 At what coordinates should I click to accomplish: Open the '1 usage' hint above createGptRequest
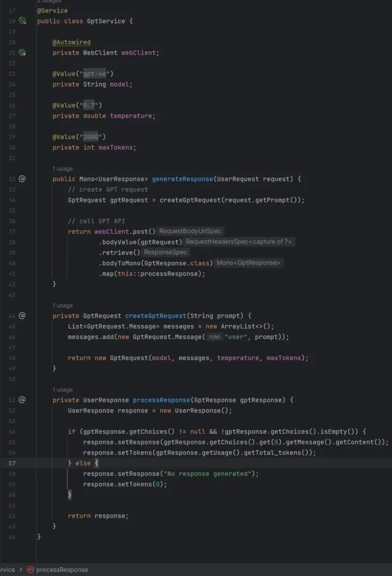coord(62,305)
